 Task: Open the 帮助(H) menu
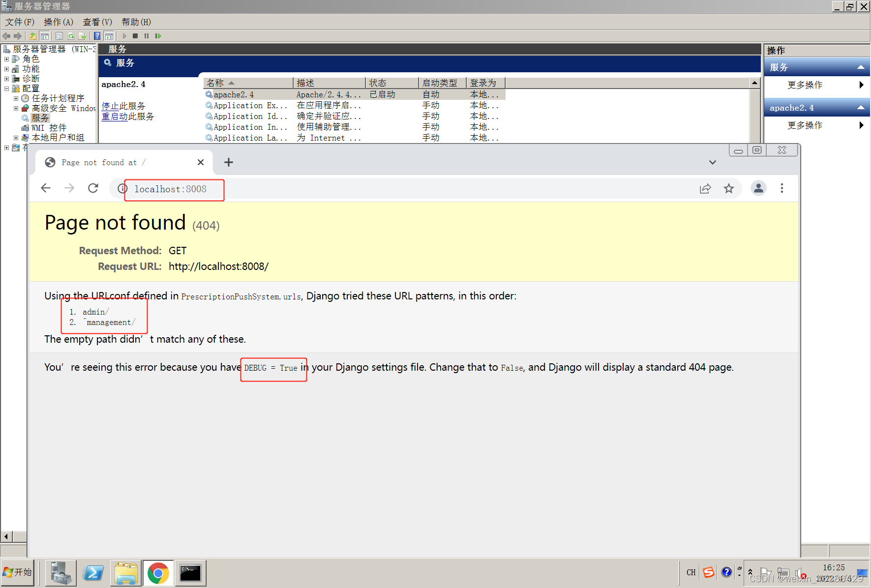tap(136, 22)
